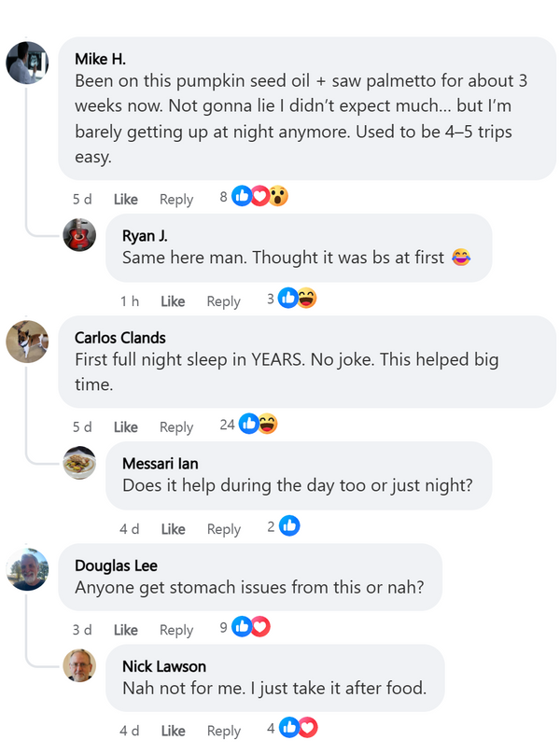Image resolution: width=560 pixels, height=754 pixels.
Task: View Carlos Clands' dog profile photo
Action: (27, 341)
